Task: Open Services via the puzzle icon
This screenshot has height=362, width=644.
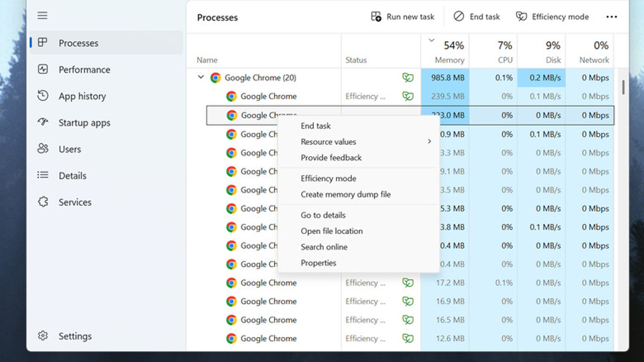Action: [43, 202]
